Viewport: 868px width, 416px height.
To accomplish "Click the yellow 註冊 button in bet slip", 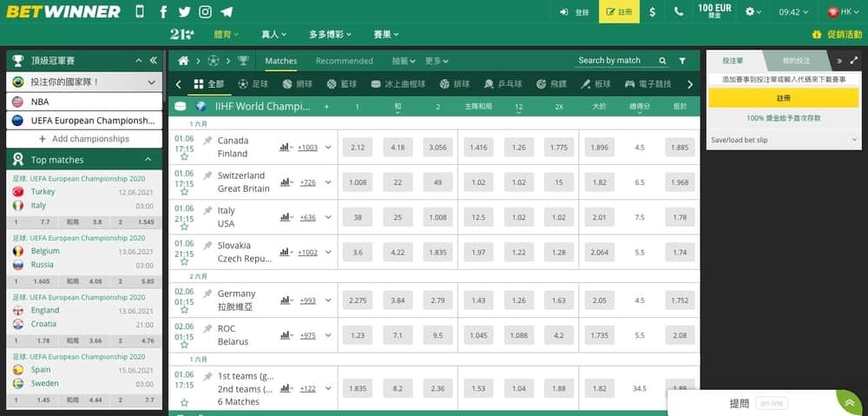I will (784, 98).
